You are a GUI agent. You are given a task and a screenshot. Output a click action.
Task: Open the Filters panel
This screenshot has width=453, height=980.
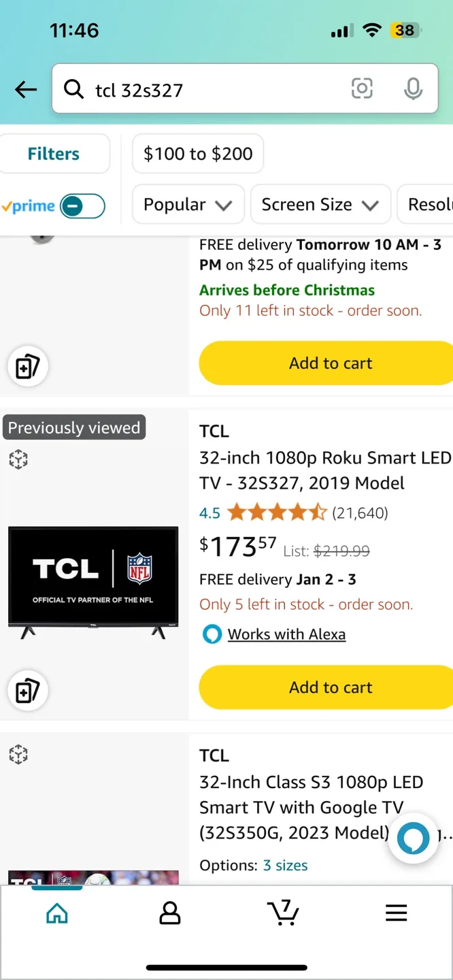[54, 154]
